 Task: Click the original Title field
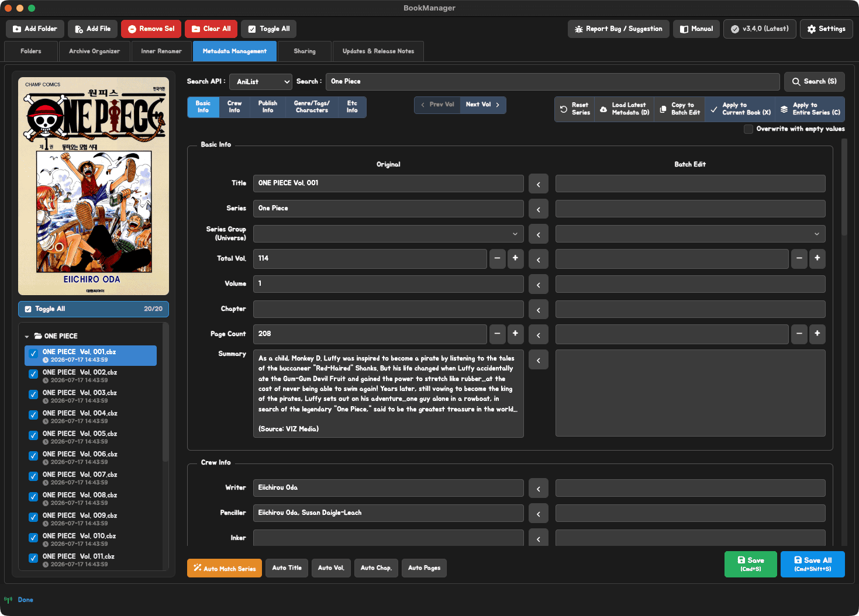388,184
